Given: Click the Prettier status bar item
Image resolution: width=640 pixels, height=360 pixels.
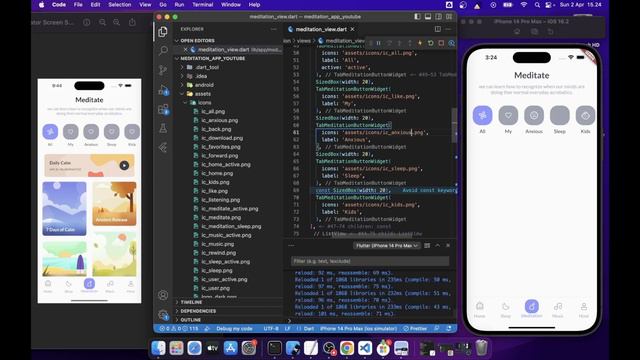Looking at the screenshot, I should (x=415, y=329).
